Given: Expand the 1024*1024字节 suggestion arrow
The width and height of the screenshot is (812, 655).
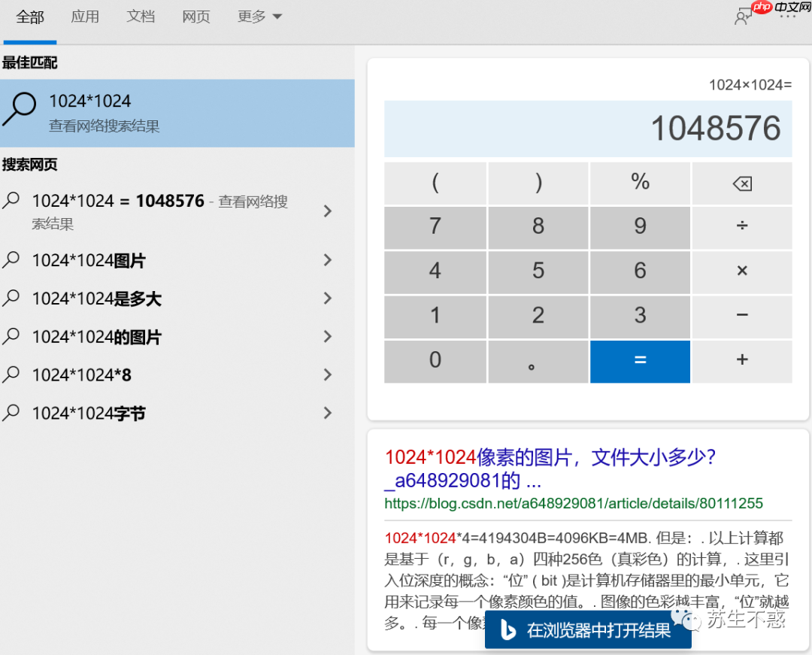Looking at the screenshot, I should (x=327, y=413).
